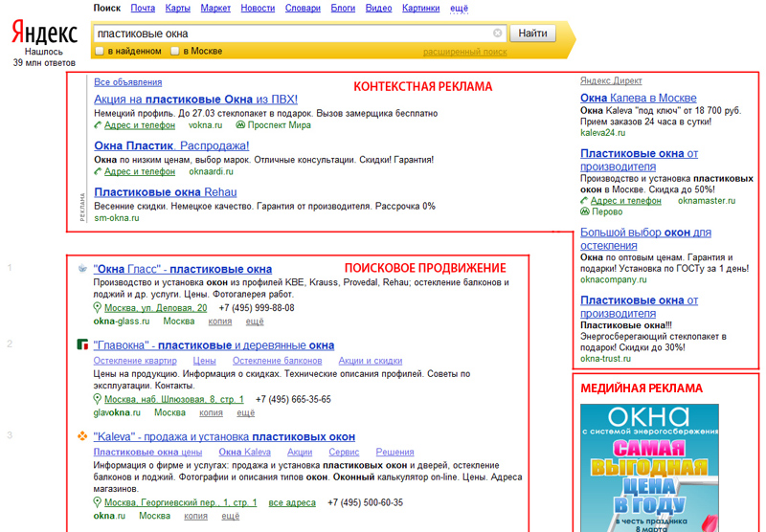Open the 'Остекление балконов' sitelink

[277, 360]
